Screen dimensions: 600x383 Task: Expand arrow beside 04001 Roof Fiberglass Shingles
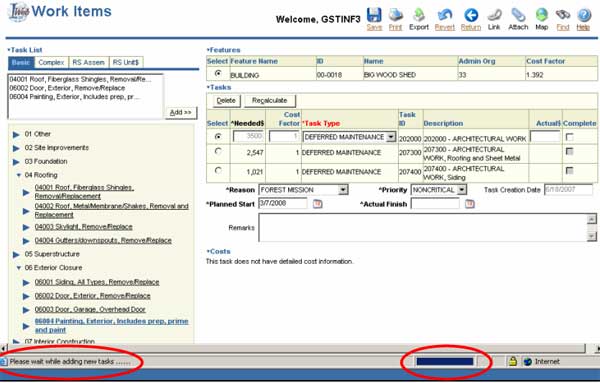pos(26,192)
